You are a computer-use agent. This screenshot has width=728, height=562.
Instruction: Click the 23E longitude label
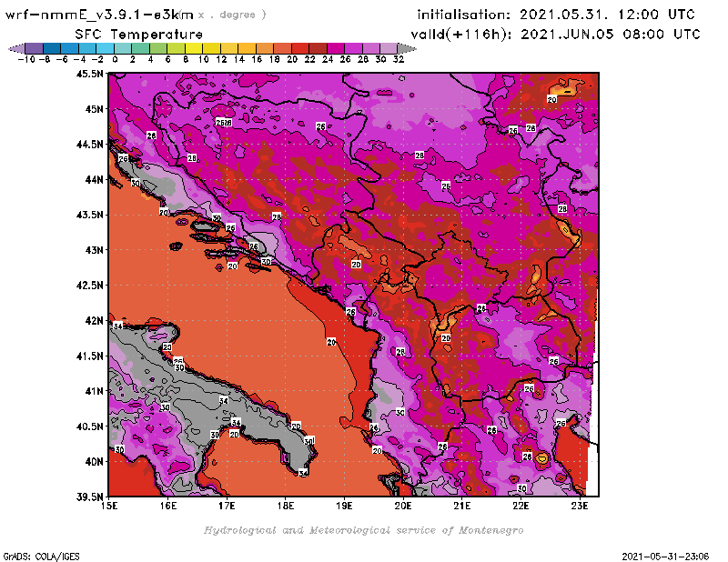click(x=580, y=506)
